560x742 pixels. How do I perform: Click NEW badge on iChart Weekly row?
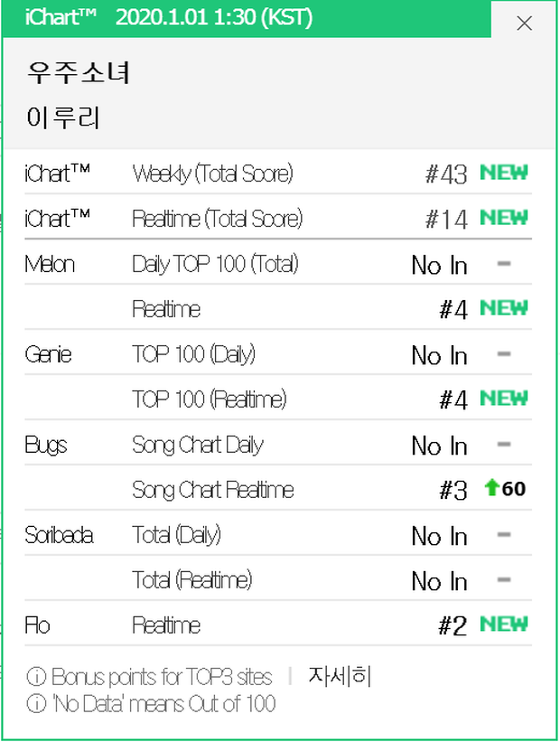504,173
